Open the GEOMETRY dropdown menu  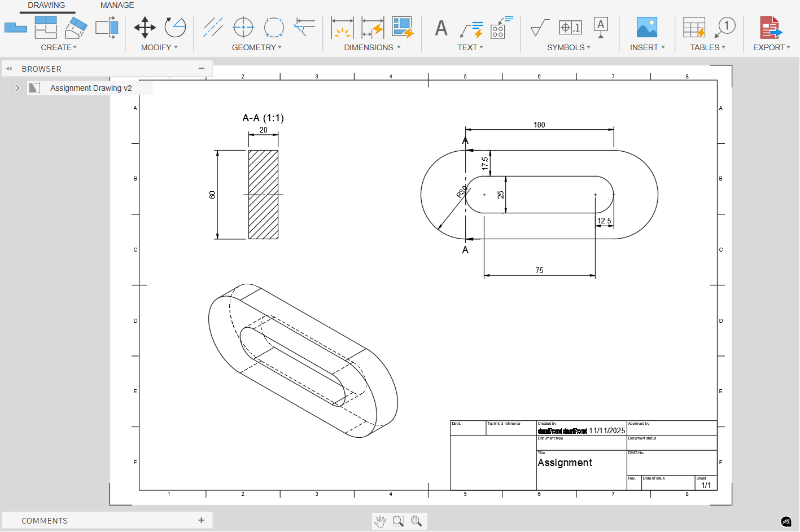coord(257,47)
